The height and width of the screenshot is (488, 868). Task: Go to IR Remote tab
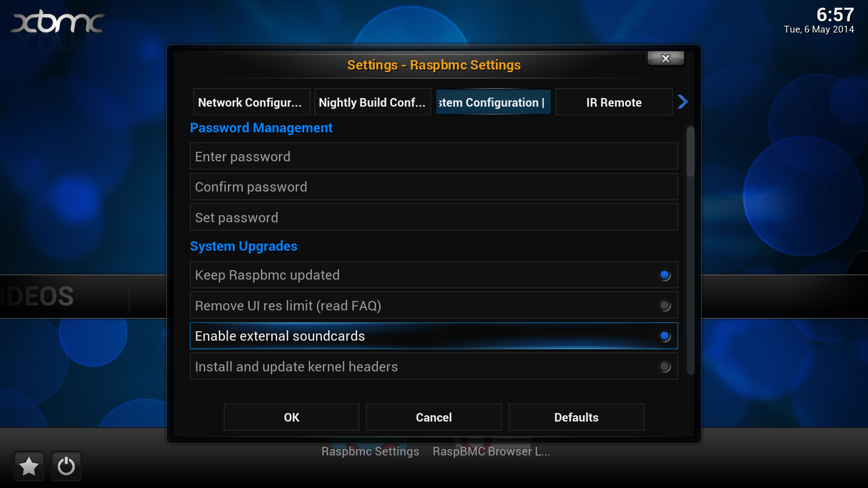613,102
